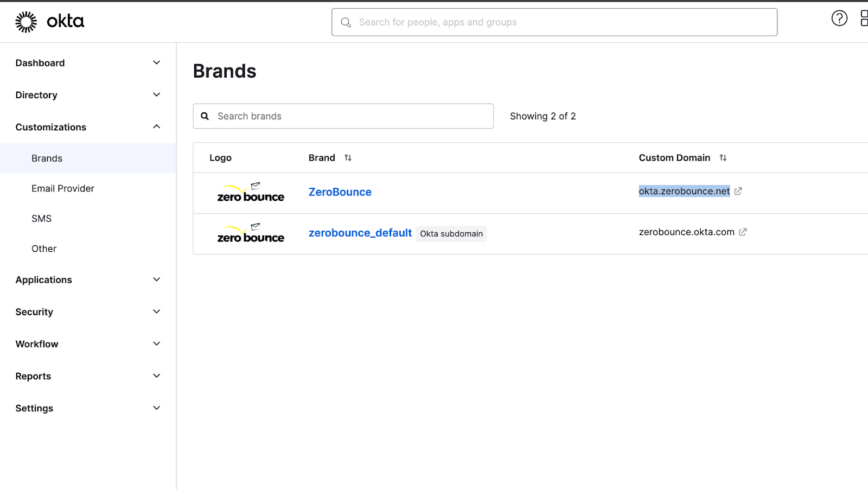868x490 pixels.
Task: Click the magnifier in the top search bar
Action: click(x=346, y=22)
